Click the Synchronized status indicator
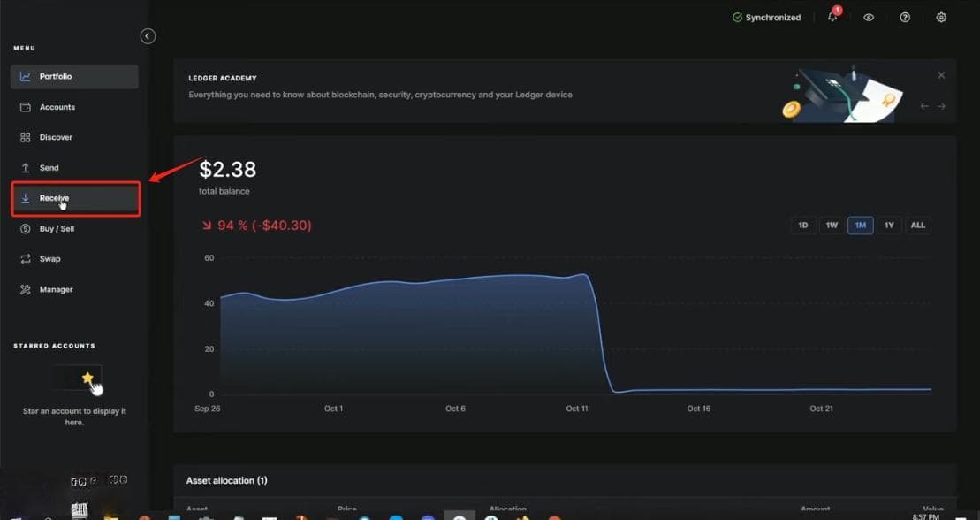 pos(767,18)
